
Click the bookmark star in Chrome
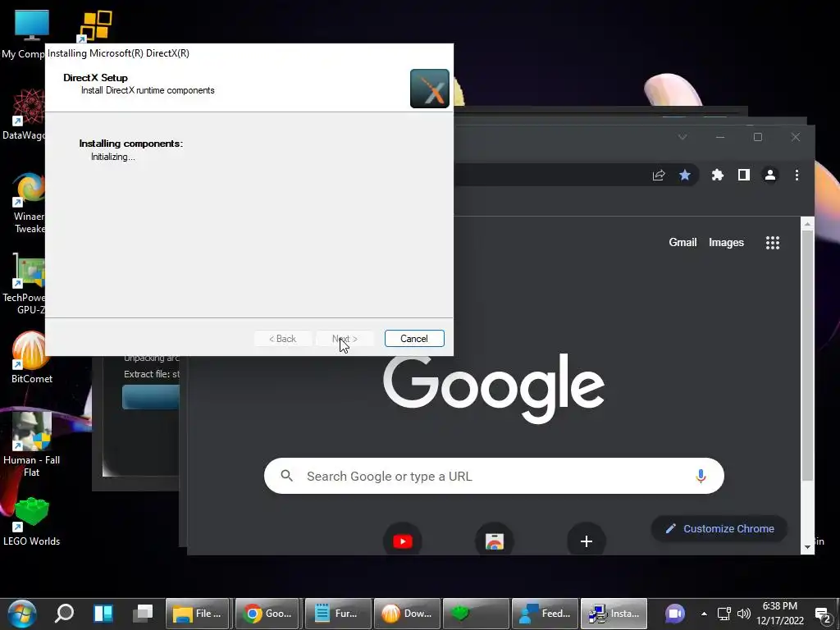pyautogui.click(x=685, y=176)
